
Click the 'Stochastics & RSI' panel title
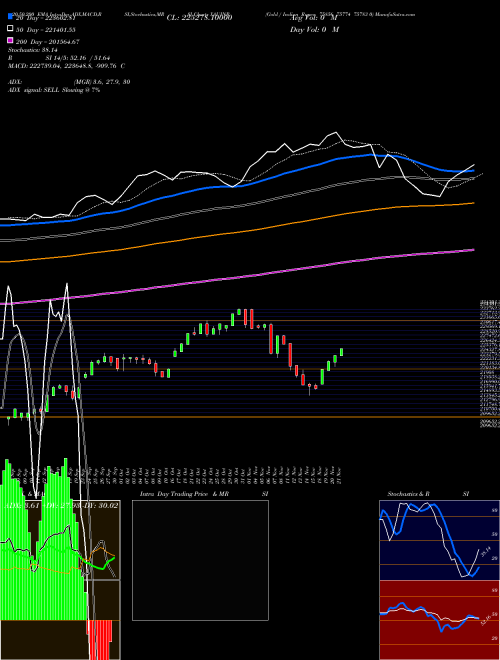coord(428,494)
